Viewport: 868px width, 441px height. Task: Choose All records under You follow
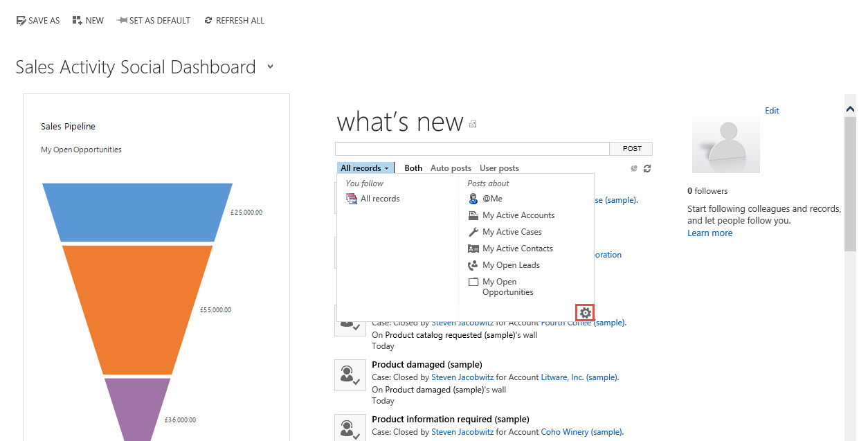[x=379, y=199]
